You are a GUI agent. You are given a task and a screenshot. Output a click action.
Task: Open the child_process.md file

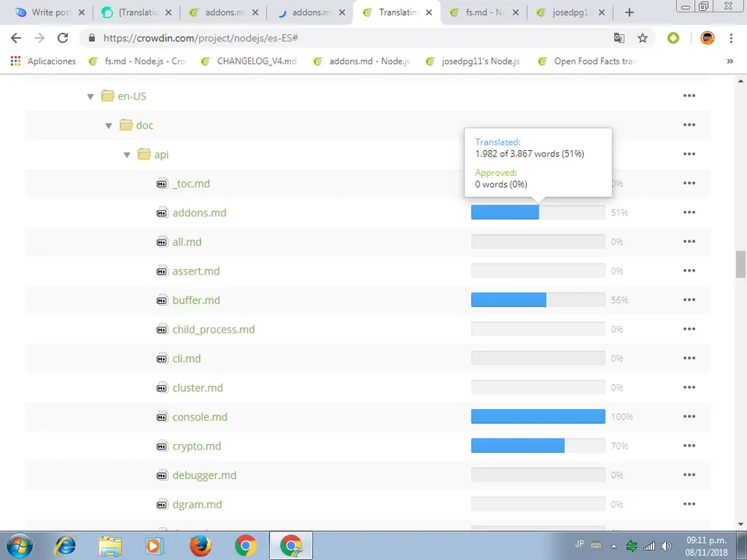pos(213,329)
